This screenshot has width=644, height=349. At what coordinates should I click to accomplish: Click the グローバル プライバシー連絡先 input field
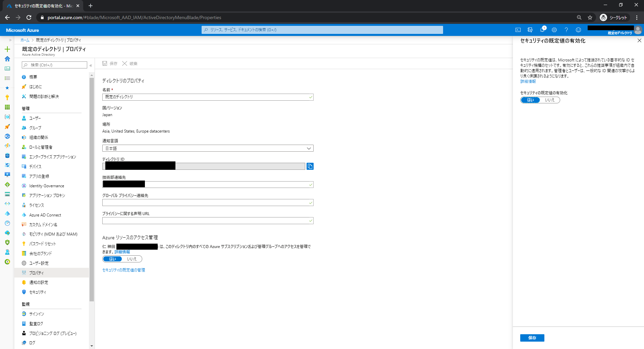(x=205, y=203)
